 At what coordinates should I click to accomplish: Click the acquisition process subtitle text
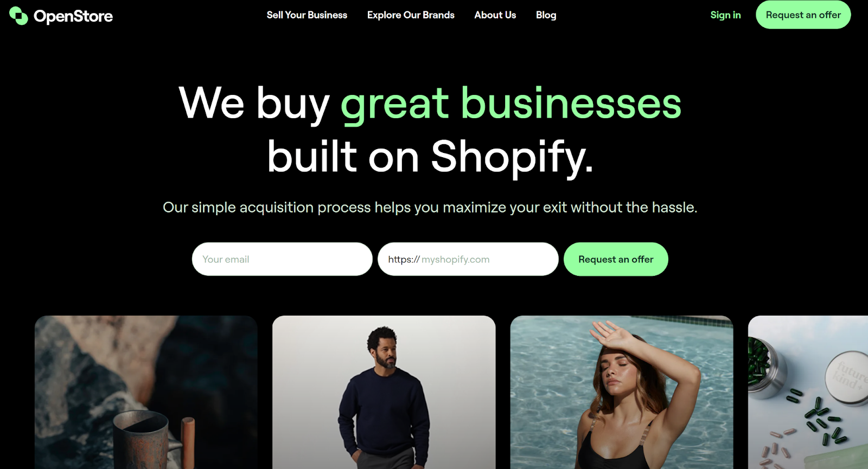tap(430, 207)
